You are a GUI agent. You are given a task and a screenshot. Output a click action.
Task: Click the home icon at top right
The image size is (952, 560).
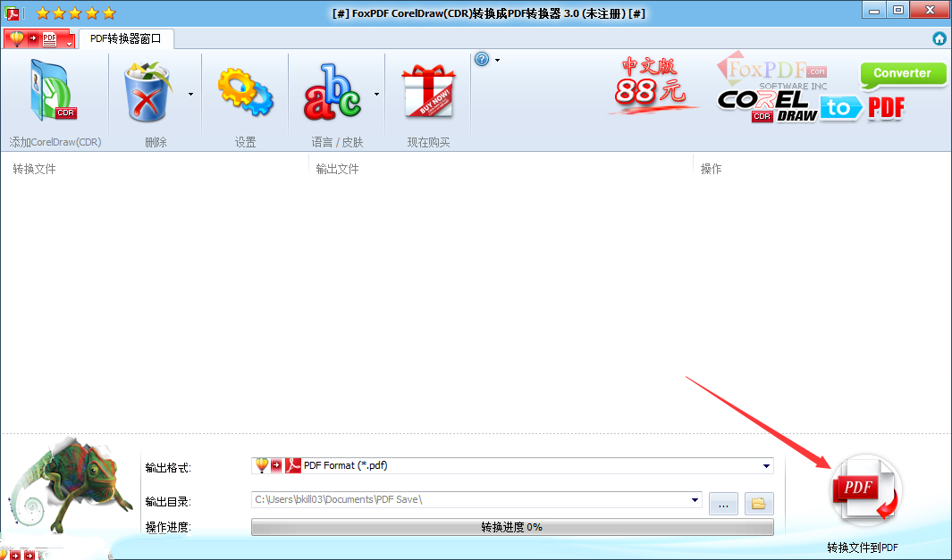coord(939,38)
